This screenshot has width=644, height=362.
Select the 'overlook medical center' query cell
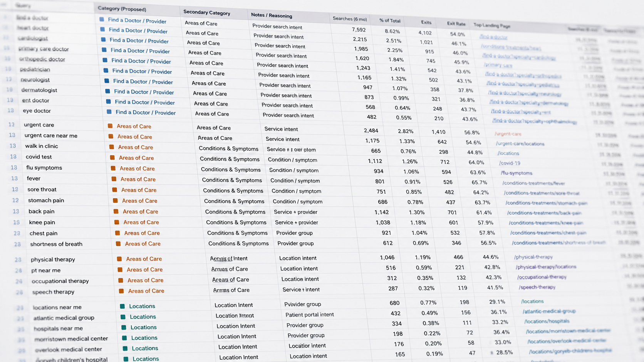[69, 350]
